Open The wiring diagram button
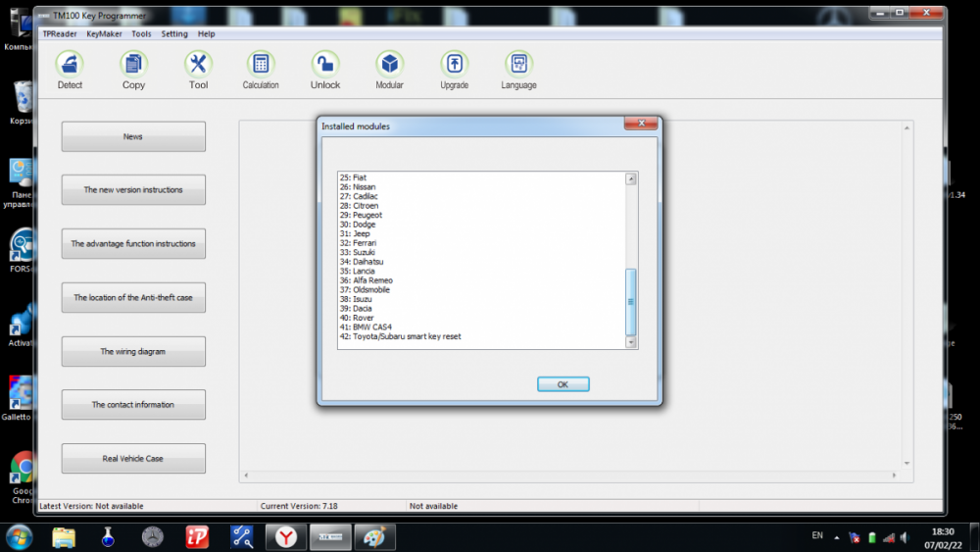Screen dimensions: 980x552 (x=133, y=351)
